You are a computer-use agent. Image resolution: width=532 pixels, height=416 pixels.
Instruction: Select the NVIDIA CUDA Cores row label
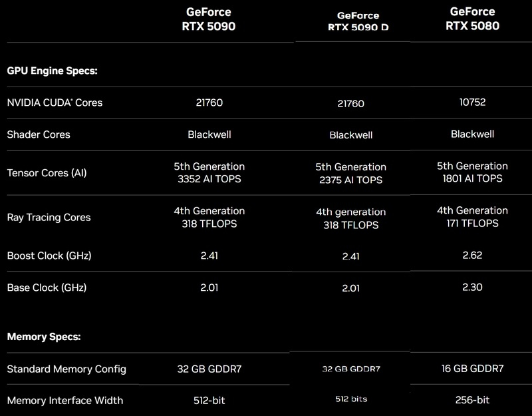(x=55, y=103)
